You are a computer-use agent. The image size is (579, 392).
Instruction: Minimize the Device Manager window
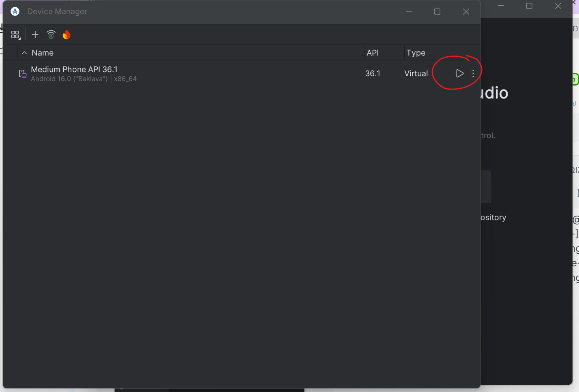[409, 11]
